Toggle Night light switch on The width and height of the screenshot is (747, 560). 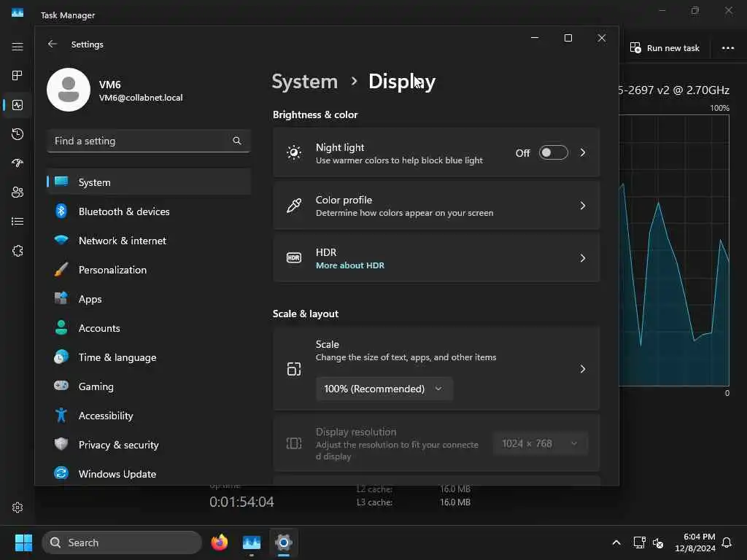553,152
